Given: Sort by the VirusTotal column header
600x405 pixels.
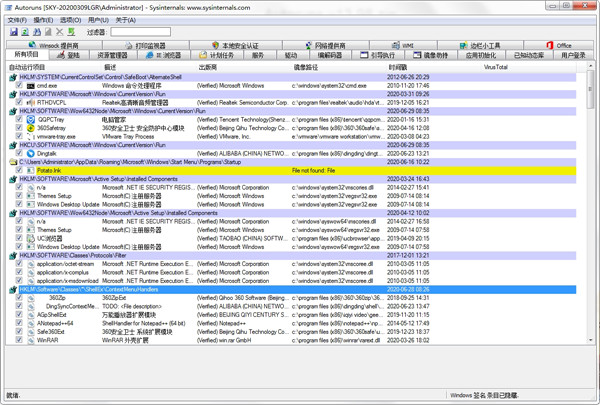Looking at the screenshot, I should (495, 67).
